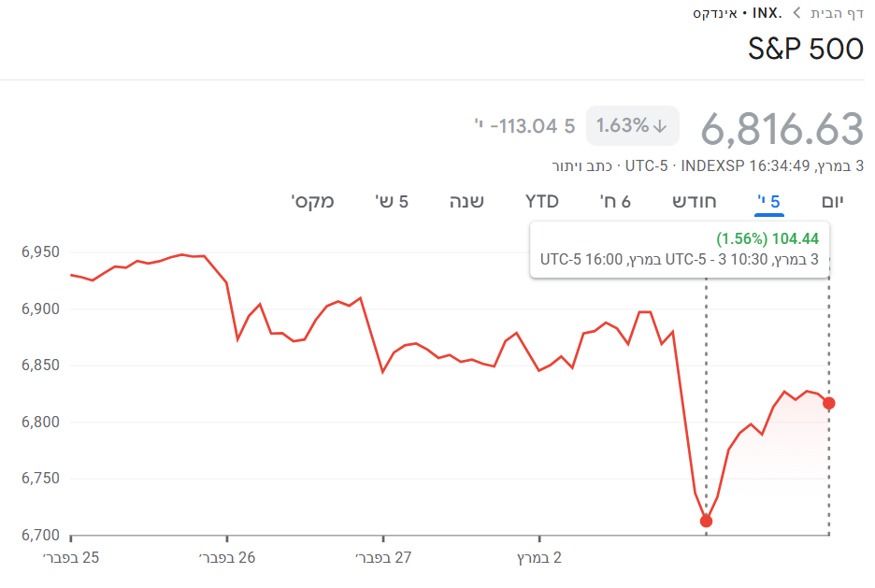Open the דף הבית home breadcrumb link
The image size is (875, 588).
click(837, 13)
